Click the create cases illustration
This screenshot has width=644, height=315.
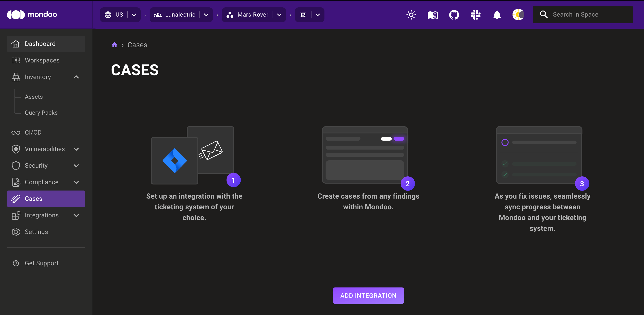pyautogui.click(x=365, y=155)
